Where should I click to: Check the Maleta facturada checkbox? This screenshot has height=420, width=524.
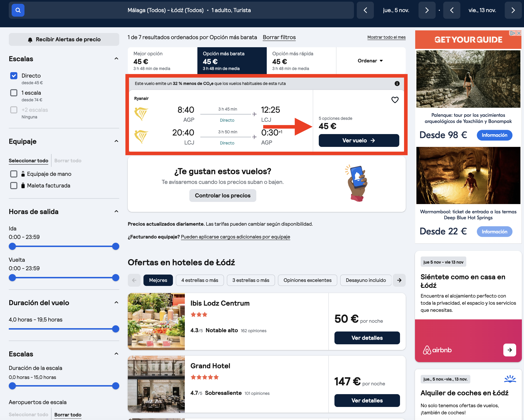pyautogui.click(x=14, y=186)
